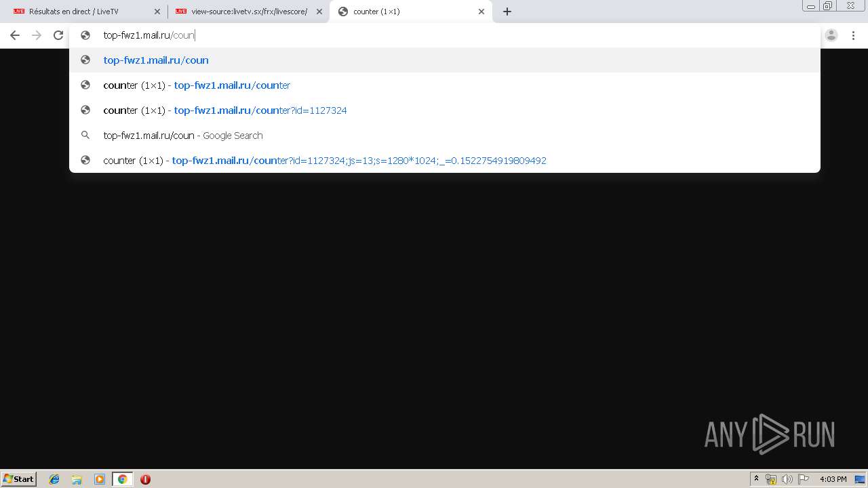Click the network tray icon
The height and width of the screenshot is (488, 868).
(771, 479)
